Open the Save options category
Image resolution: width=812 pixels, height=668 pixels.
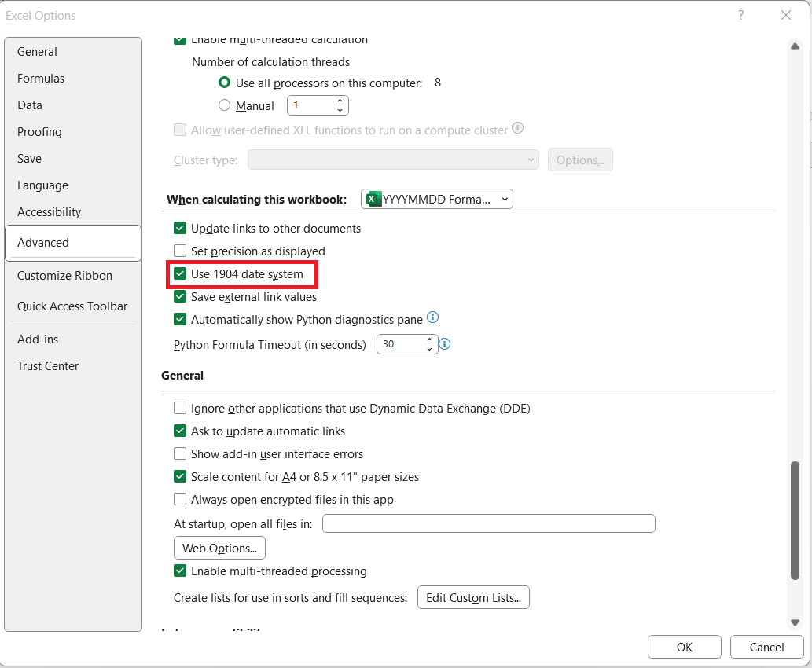tap(73, 159)
